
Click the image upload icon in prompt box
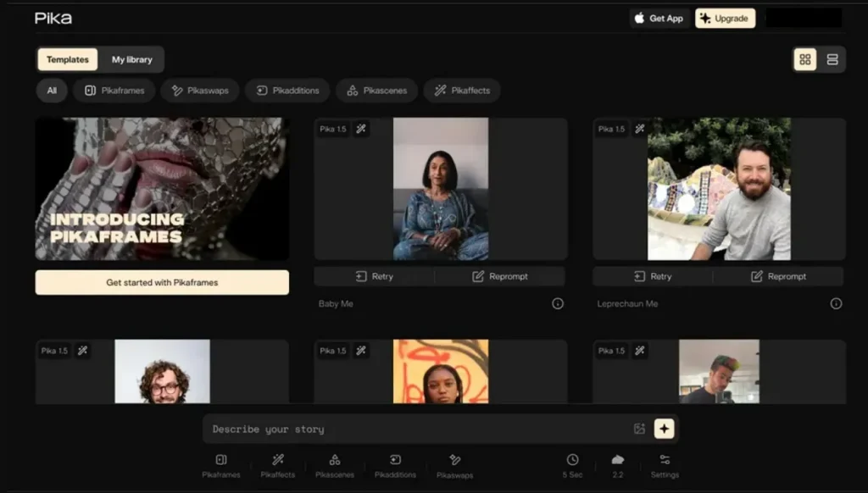[639, 429]
